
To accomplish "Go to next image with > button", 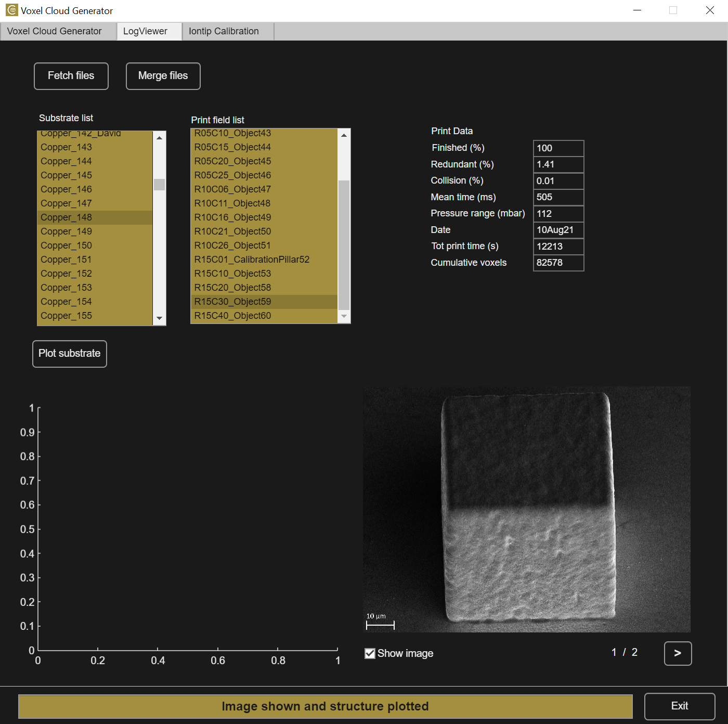I will coord(678,653).
